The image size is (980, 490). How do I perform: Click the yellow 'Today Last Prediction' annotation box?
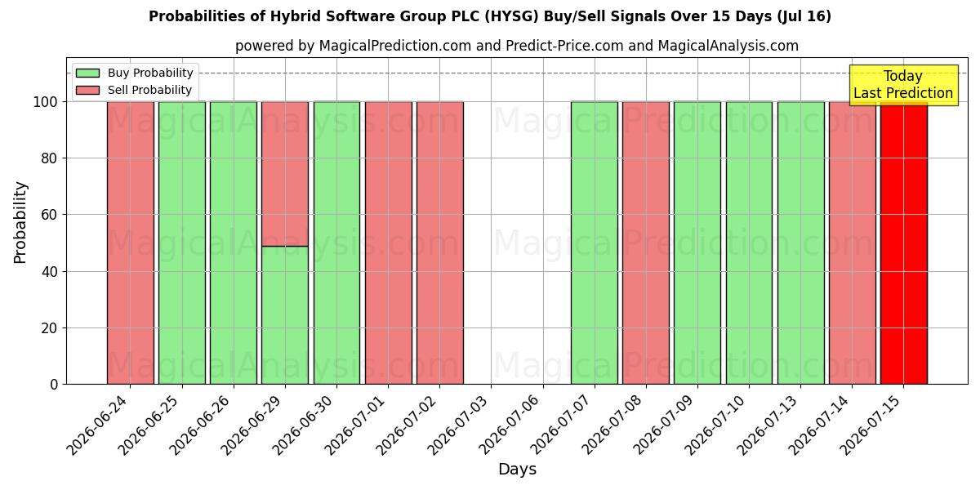(x=903, y=85)
